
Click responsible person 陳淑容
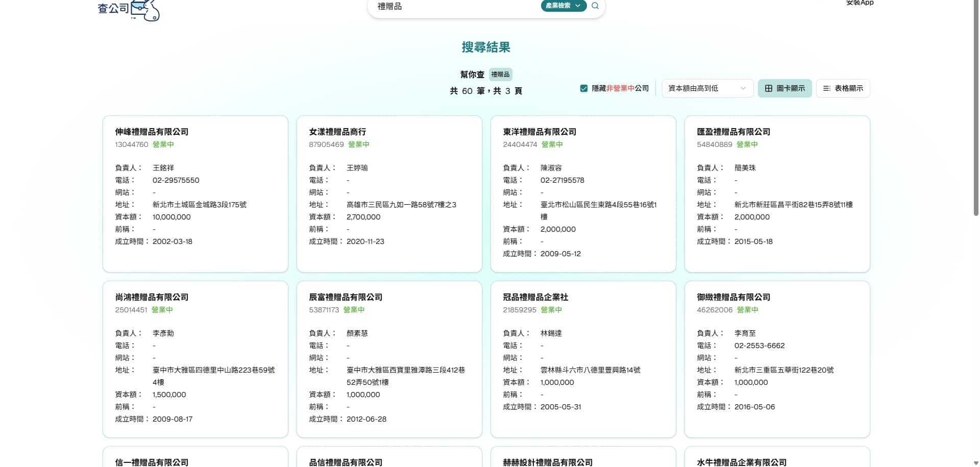point(551,168)
